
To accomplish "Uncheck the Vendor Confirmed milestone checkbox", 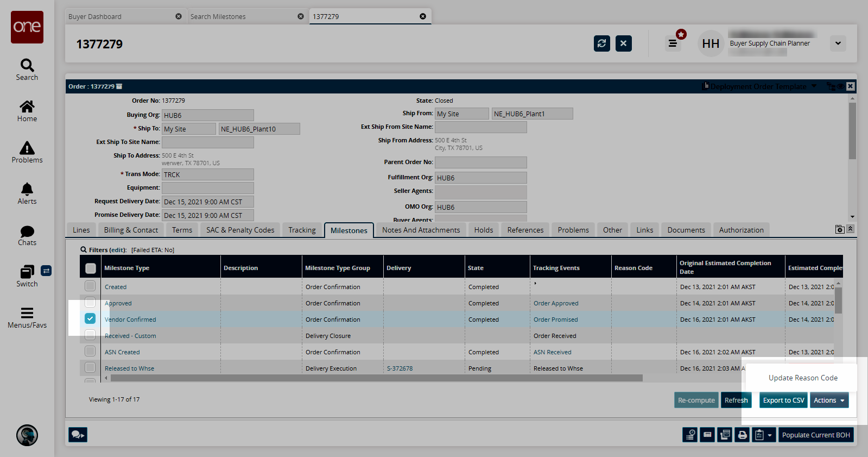I will pyautogui.click(x=90, y=319).
